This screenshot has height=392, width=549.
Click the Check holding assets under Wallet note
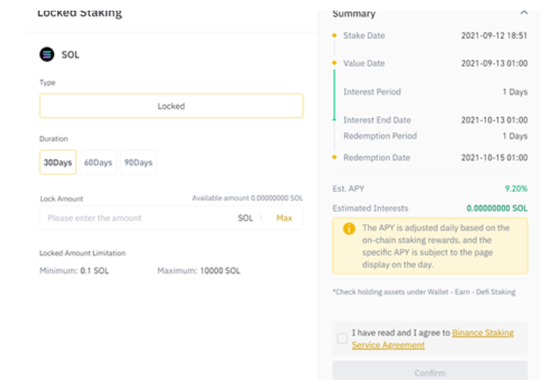tap(424, 292)
